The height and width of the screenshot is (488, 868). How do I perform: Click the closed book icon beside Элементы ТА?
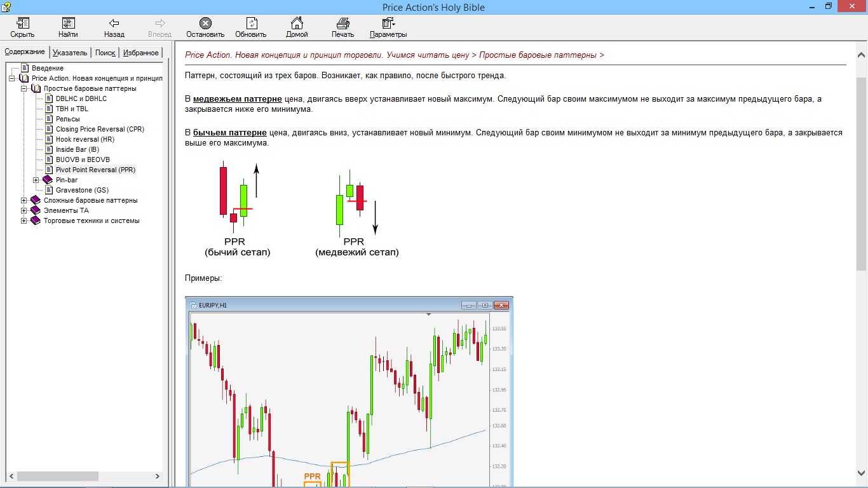36,210
